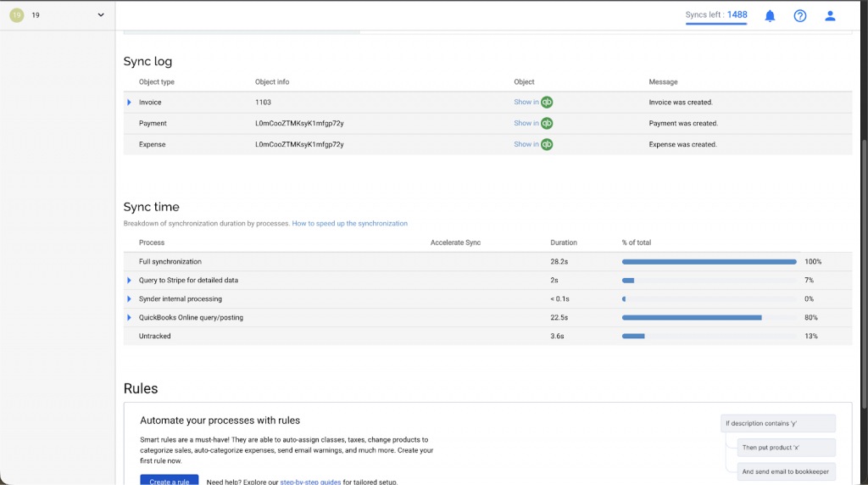The height and width of the screenshot is (485, 868).
Task: Open How to speed up the synchronization link
Action: 349,224
